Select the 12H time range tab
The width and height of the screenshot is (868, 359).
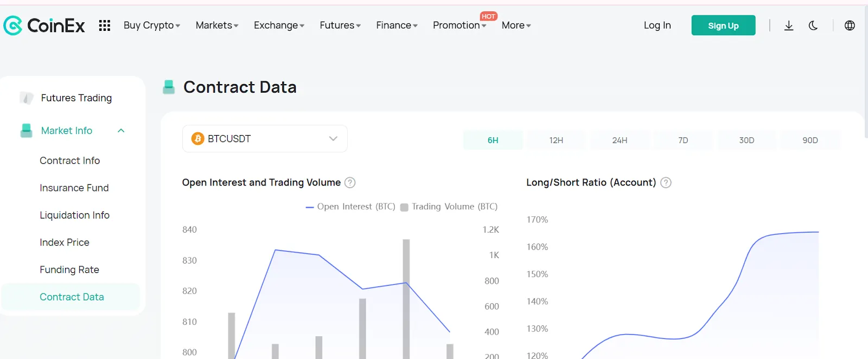tap(556, 140)
